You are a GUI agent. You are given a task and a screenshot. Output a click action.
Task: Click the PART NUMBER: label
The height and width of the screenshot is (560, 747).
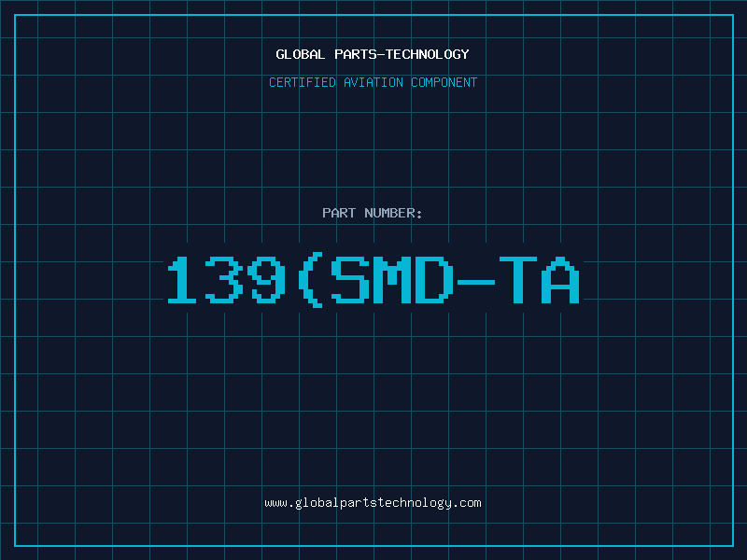coord(373,213)
